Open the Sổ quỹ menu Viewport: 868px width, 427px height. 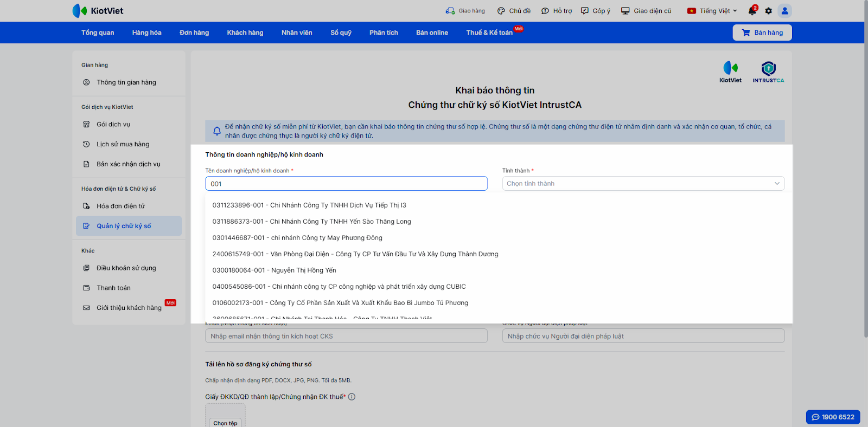(x=341, y=33)
